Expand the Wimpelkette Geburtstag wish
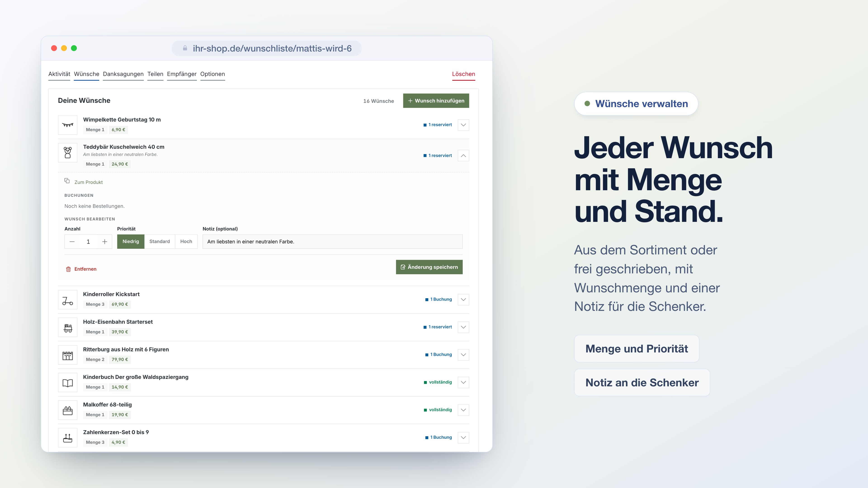This screenshot has width=868, height=488. pos(463,125)
